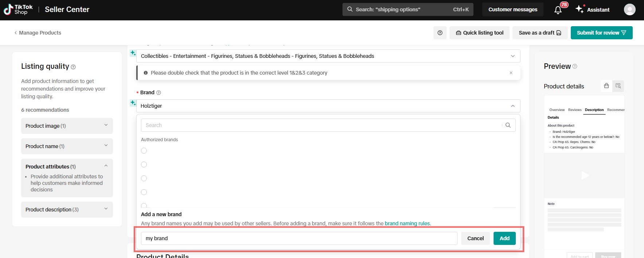Select the first authorized brand radio button
Screen dimensions: 644x258
pyautogui.click(x=144, y=151)
